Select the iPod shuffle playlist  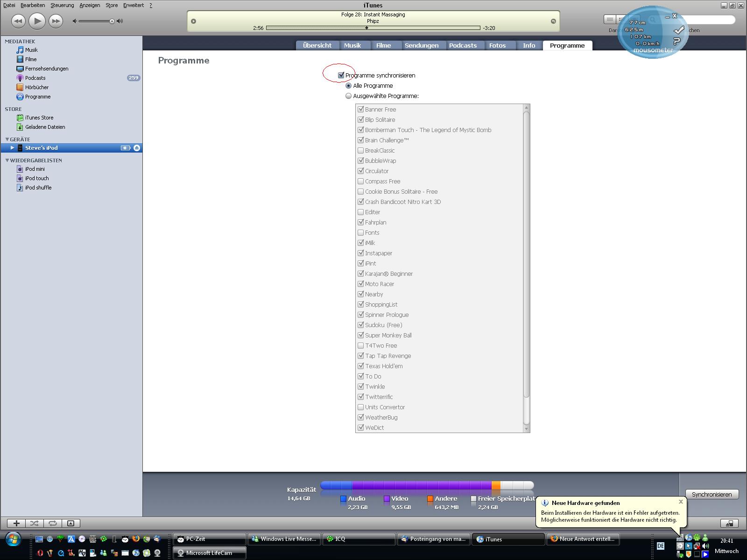pyautogui.click(x=38, y=188)
